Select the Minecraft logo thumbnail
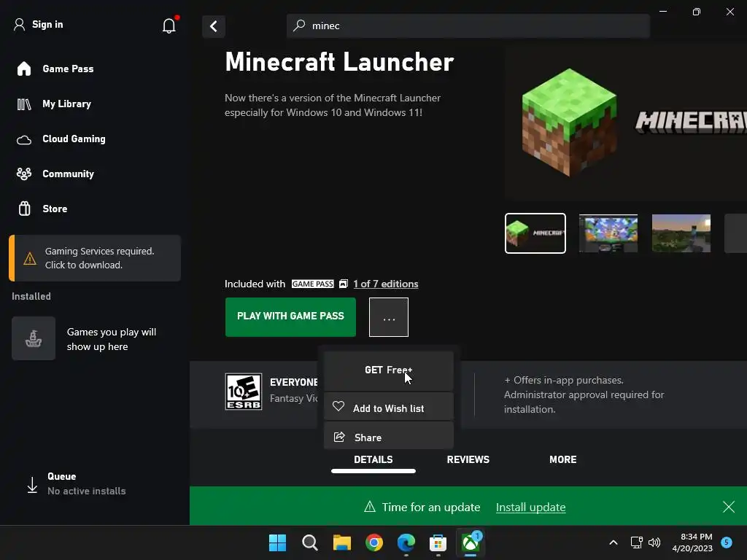747x560 pixels. (x=535, y=233)
